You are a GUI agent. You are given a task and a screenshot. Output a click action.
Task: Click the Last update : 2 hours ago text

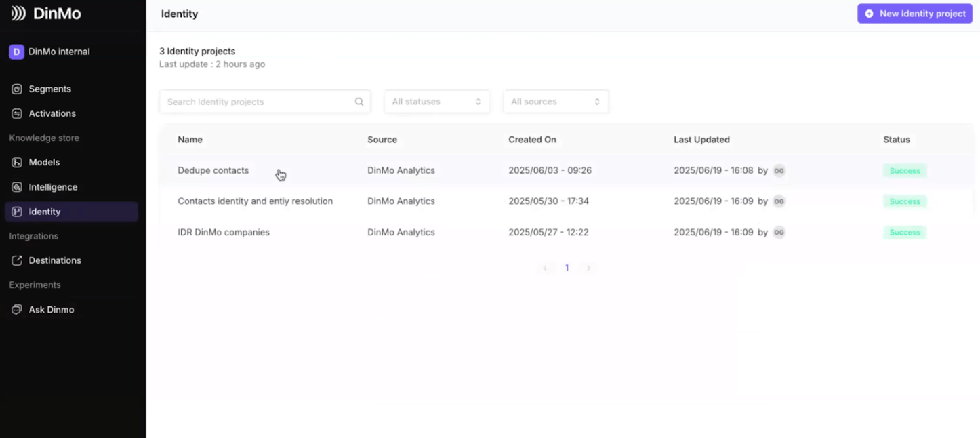[212, 64]
